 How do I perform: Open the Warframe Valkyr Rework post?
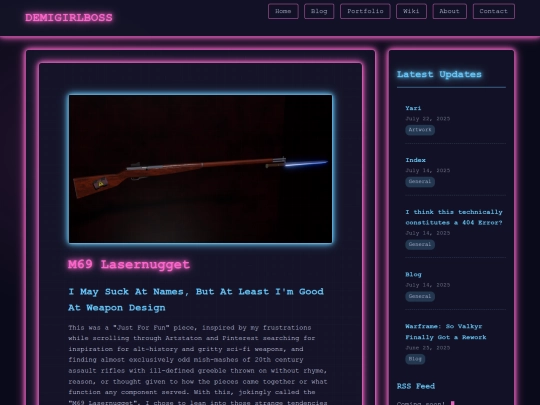446,332
